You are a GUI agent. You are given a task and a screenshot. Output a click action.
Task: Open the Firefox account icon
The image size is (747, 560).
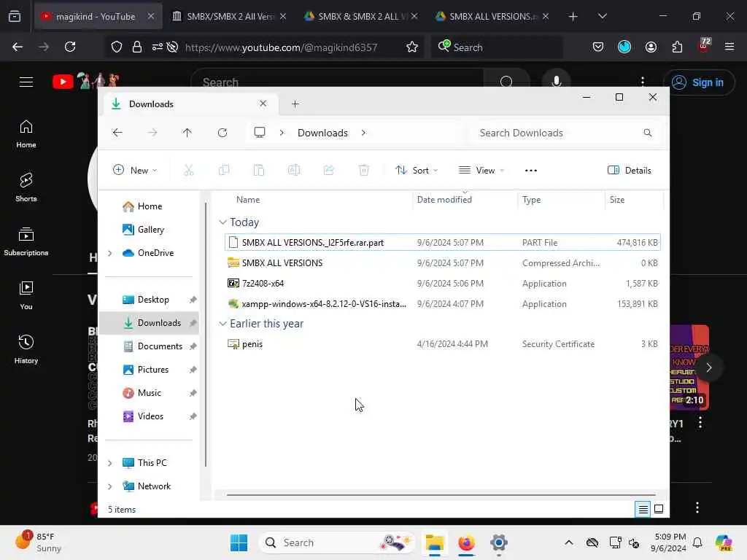[651, 47]
